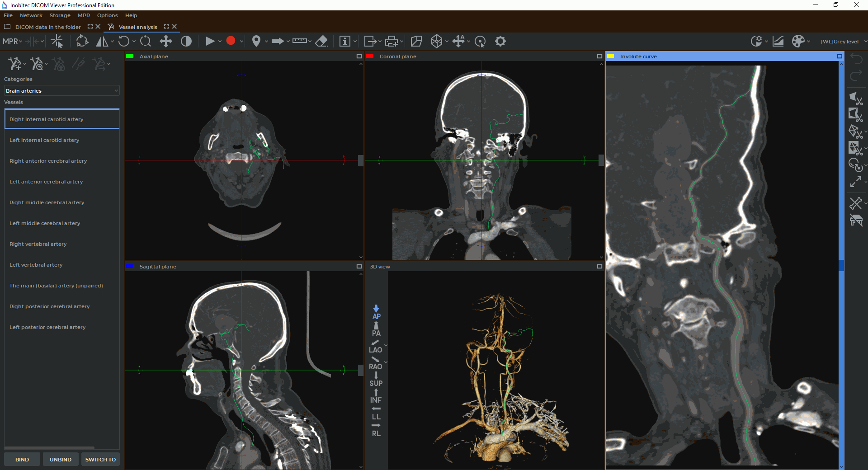Select Left internal carotid artery in vessel list
The image size is (868, 470).
click(x=62, y=140)
